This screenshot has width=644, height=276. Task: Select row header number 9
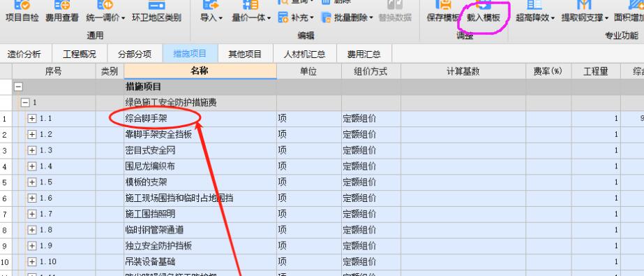6,246
